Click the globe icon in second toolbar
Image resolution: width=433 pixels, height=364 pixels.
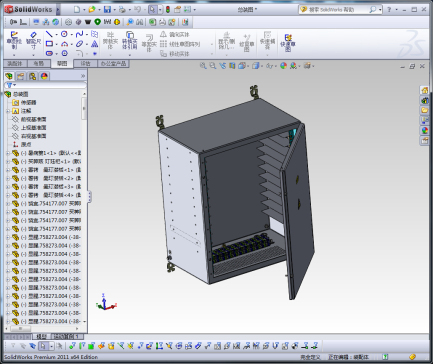point(55,22)
